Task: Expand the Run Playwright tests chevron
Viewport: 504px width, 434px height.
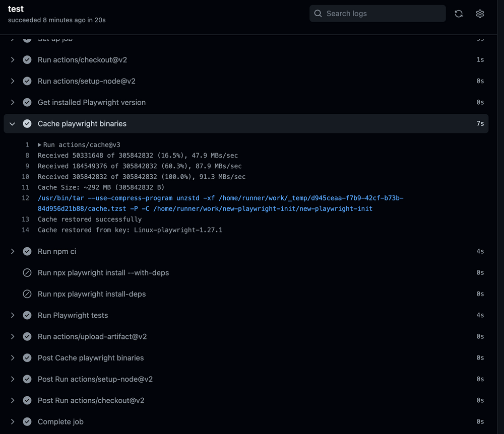Action: 13,315
